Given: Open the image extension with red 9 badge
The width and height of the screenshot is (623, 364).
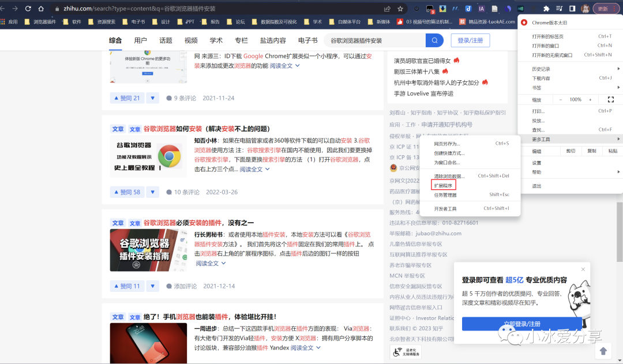Looking at the screenshot, I should 430,9.
